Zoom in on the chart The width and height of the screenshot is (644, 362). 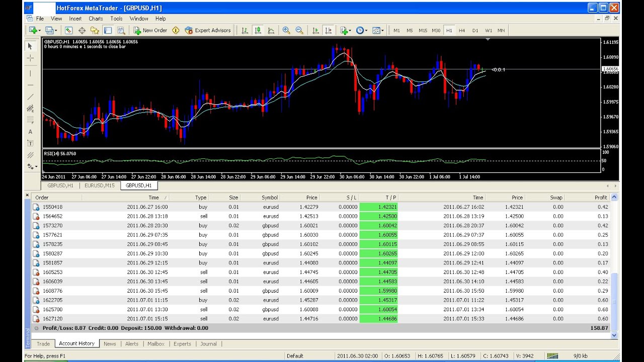pyautogui.click(x=286, y=30)
